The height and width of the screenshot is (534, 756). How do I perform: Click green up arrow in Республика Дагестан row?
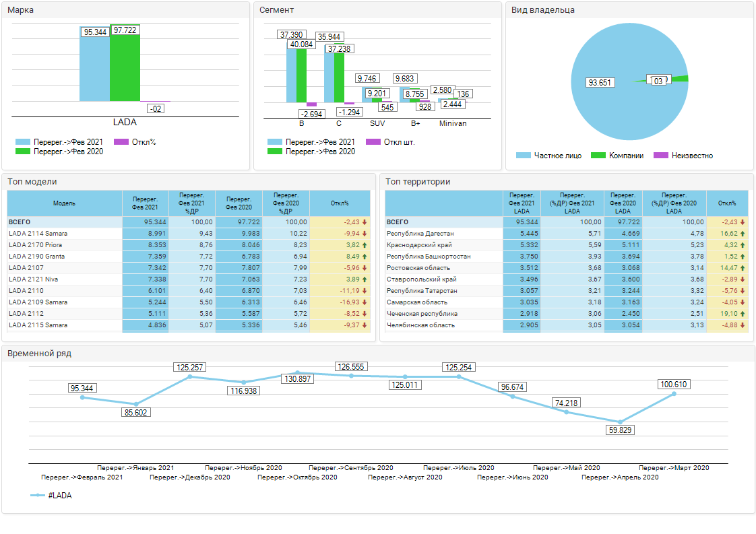pos(743,234)
